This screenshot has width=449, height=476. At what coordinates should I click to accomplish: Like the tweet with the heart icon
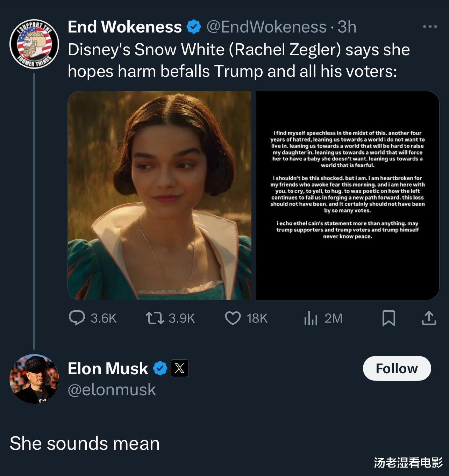233,318
